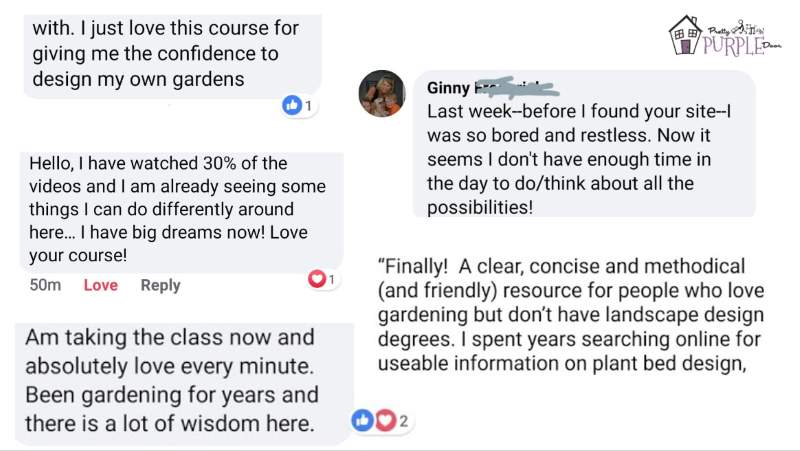Image resolution: width=800 pixels, height=451 pixels.
Task: Open the reaction count 2 next to the like and heart
Action: tap(403, 421)
